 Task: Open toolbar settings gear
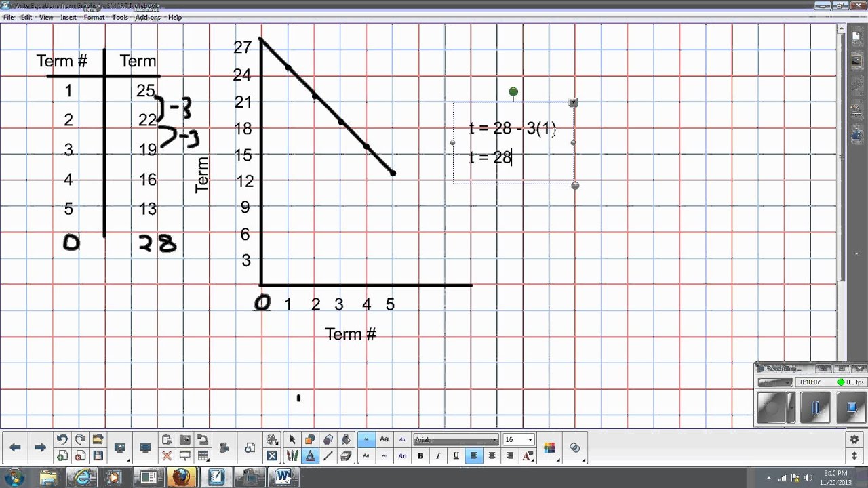pos(854,440)
